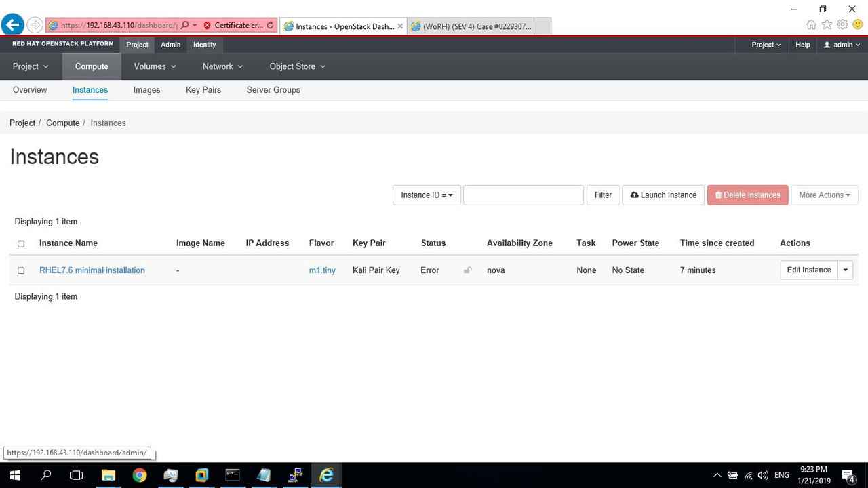Open File Explorer from the taskbar
Screen dimensions: 868x488
point(108,475)
